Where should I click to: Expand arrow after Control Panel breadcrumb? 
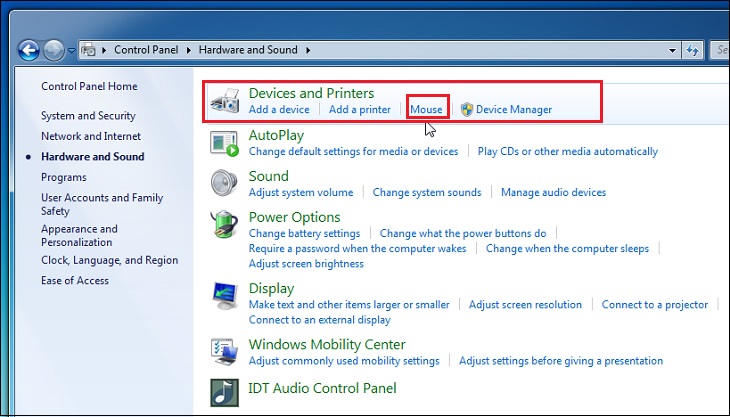coord(189,50)
